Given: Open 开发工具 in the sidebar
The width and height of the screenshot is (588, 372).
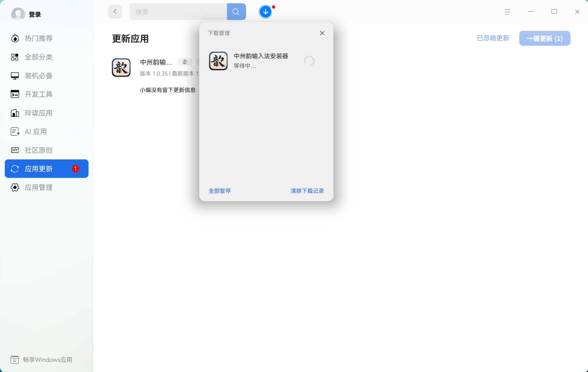Looking at the screenshot, I should pos(47,94).
